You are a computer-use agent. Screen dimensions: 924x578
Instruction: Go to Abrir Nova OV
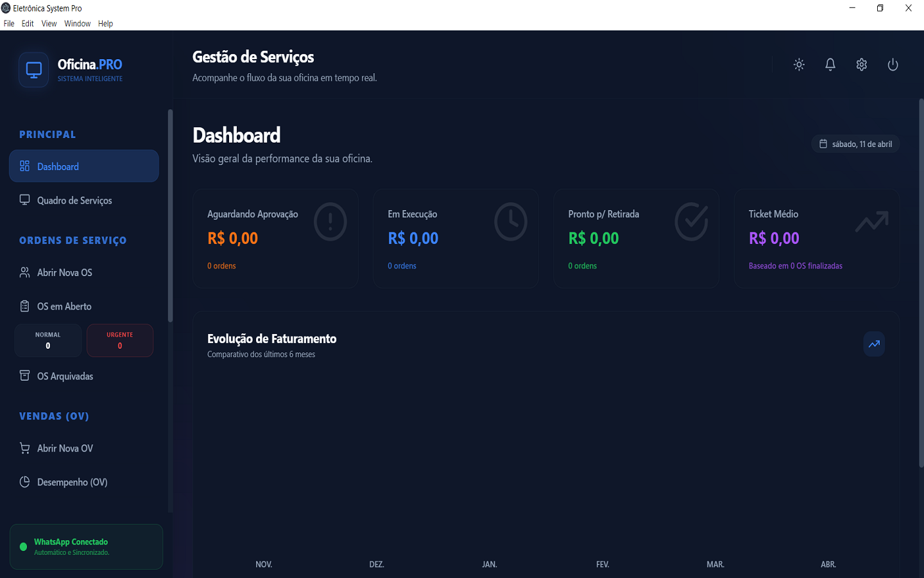(x=84, y=448)
